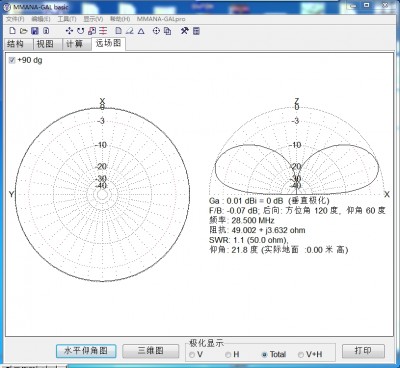Click the 三维图 button
The width and height of the screenshot is (400, 368).
[151, 351]
